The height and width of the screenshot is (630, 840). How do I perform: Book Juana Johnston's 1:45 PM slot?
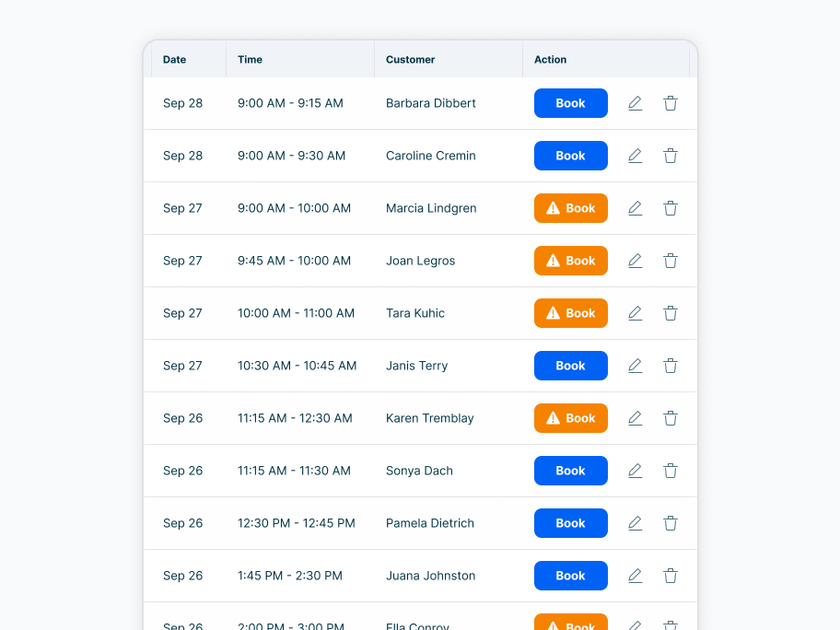click(570, 576)
